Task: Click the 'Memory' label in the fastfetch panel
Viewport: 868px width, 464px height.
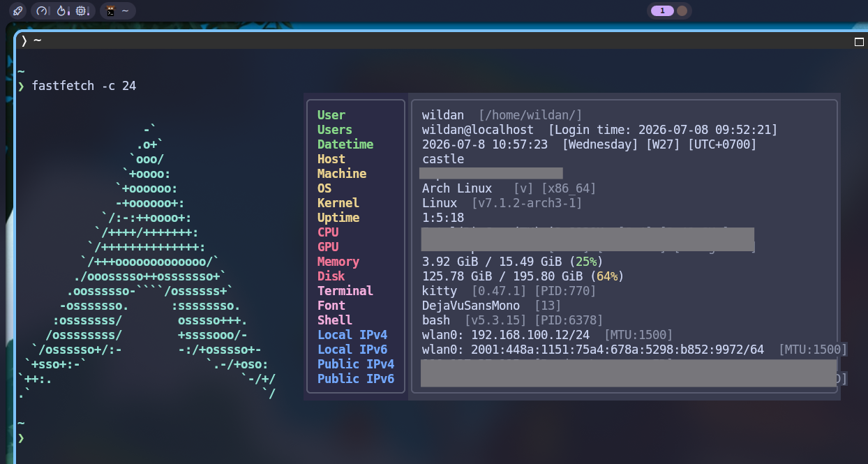Action: [338, 262]
